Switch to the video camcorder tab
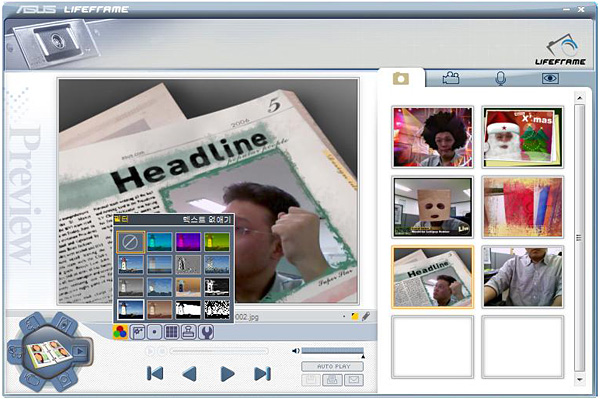Image resolution: width=600 pixels, height=399 pixels. tap(451, 78)
